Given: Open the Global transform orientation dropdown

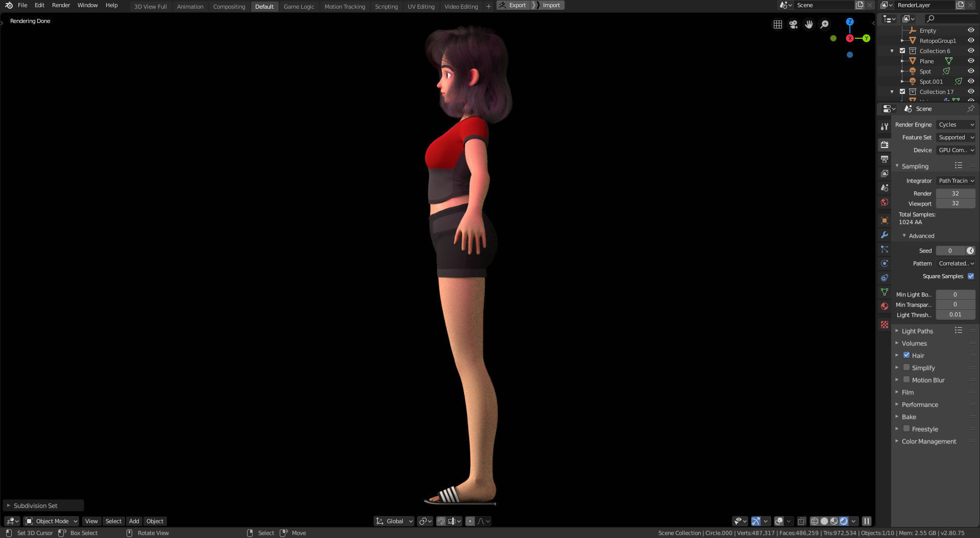Looking at the screenshot, I should click(394, 521).
